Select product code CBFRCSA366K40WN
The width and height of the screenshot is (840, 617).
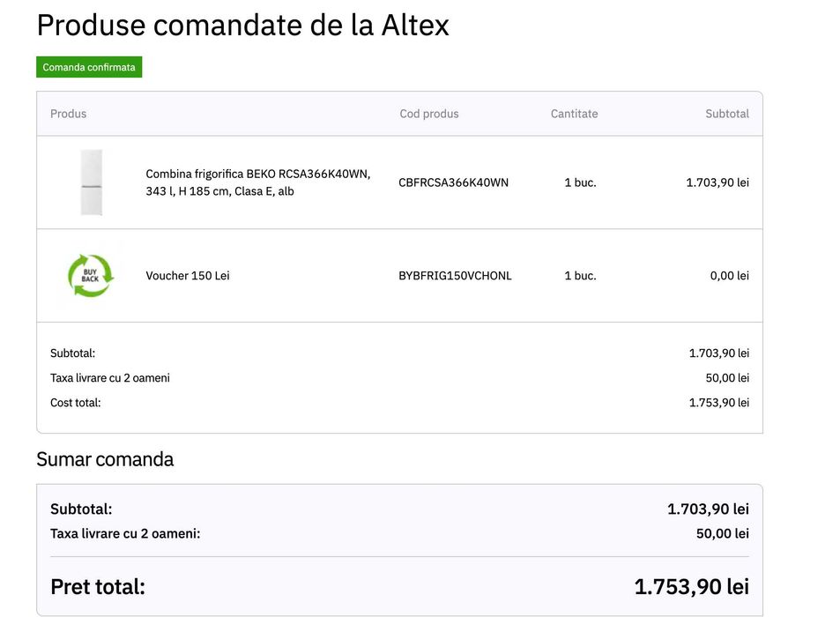453,182
